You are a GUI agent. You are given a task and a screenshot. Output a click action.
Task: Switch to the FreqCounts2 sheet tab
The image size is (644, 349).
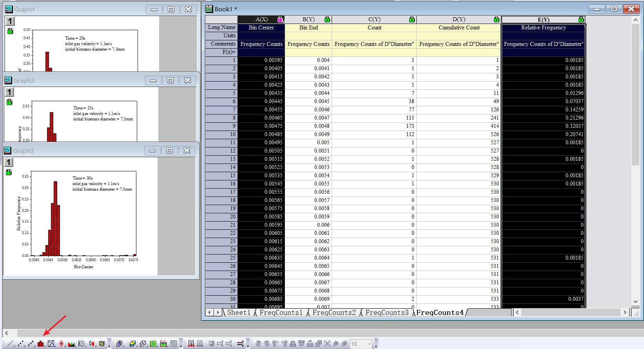pos(334,313)
